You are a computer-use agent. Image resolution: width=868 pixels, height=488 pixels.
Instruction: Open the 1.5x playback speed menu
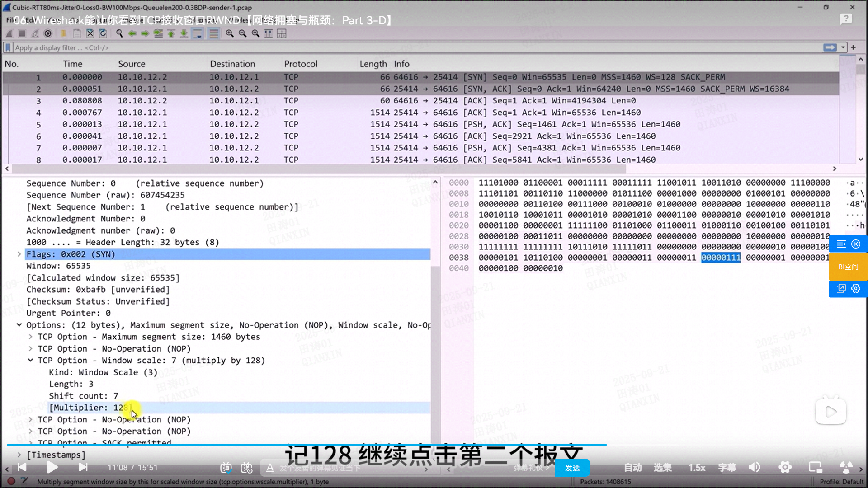pos(697,468)
